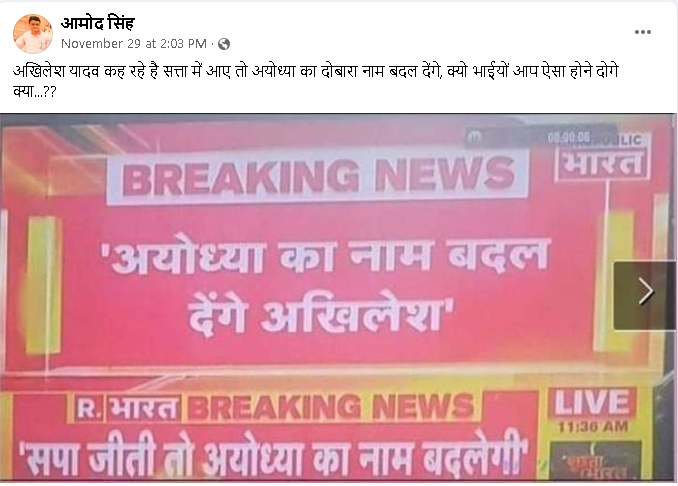Open the November 29 at 2:03 PM timestamp
The width and height of the screenshot is (678, 486).
click(x=134, y=44)
